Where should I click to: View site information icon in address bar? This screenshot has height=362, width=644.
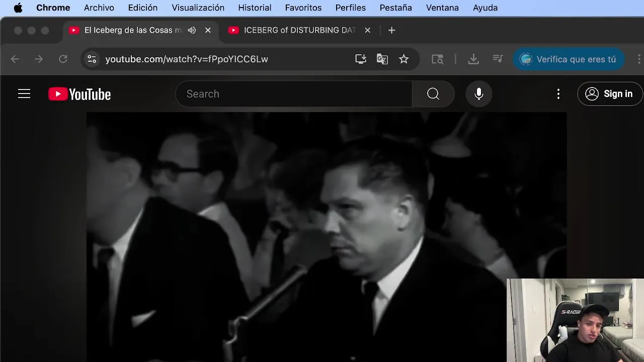tap(92, 59)
